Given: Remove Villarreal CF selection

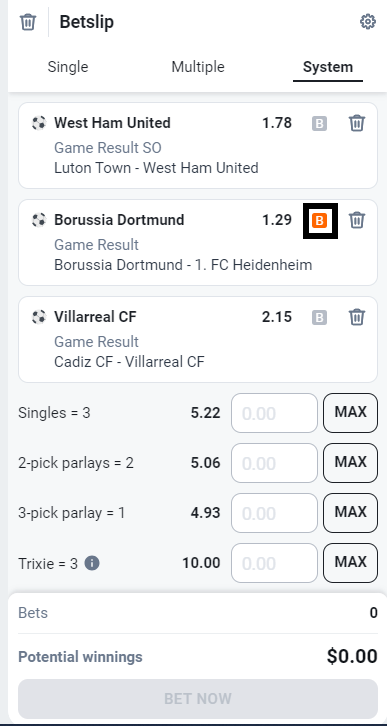Looking at the screenshot, I should 356,318.
